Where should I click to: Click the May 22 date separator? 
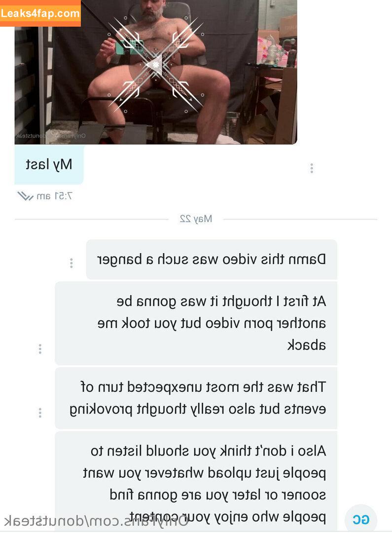196,219
